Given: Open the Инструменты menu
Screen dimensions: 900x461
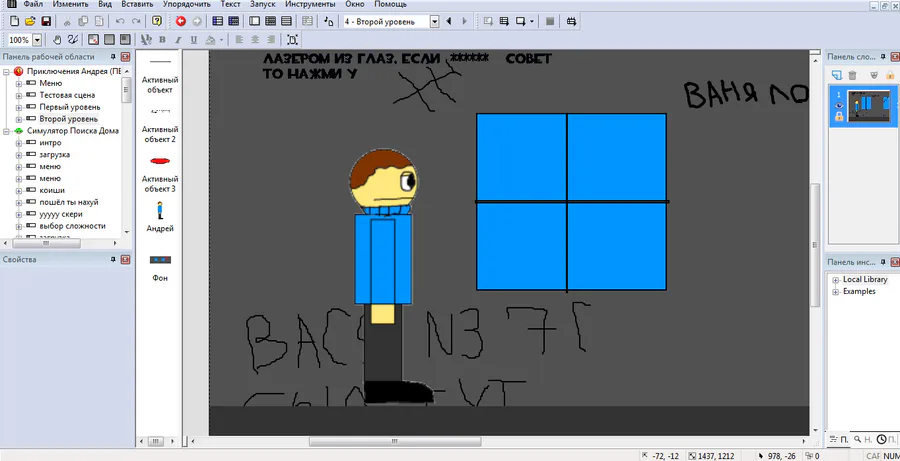Looking at the screenshot, I should coord(310,4).
